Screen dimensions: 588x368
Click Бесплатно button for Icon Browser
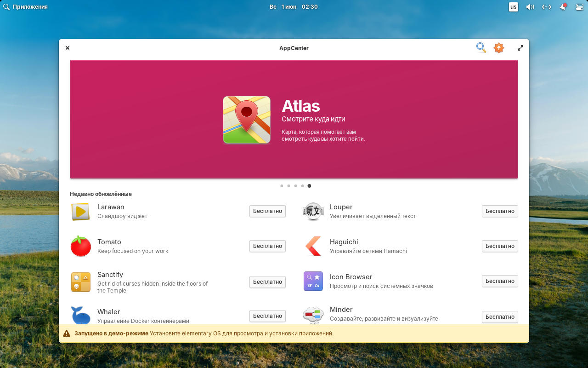pyautogui.click(x=500, y=281)
